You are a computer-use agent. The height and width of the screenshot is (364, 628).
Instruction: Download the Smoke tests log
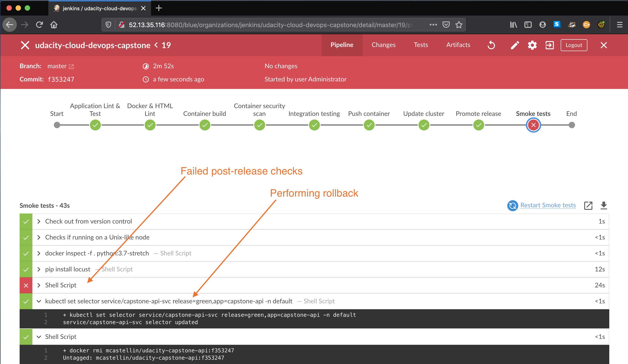click(604, 205)
